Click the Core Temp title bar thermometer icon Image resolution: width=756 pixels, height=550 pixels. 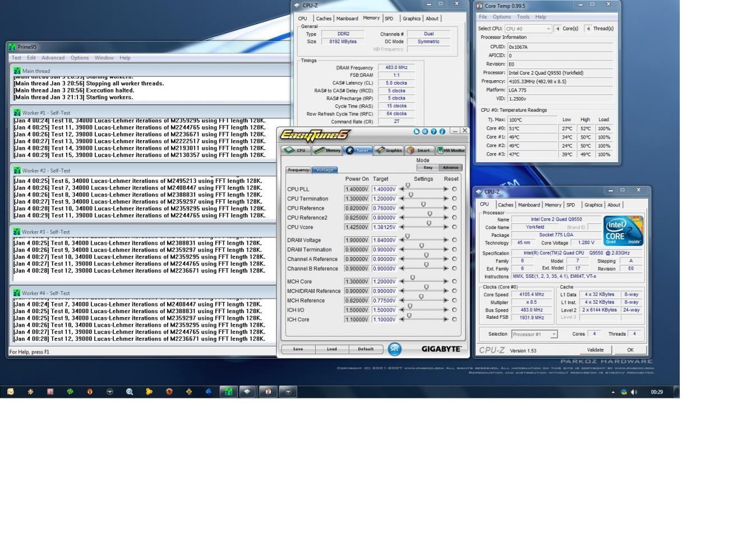point(480,6)
